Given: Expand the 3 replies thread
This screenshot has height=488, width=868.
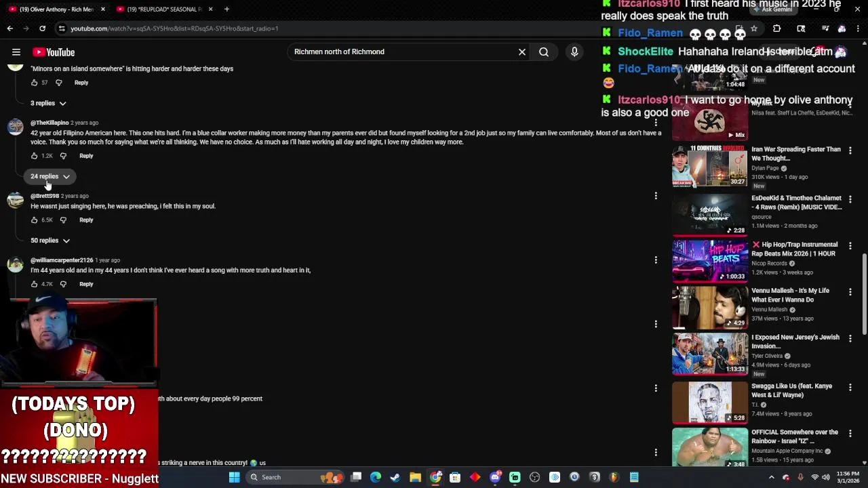Looking at the screenshot, I should pyautogui.click(x=48, y=103).
